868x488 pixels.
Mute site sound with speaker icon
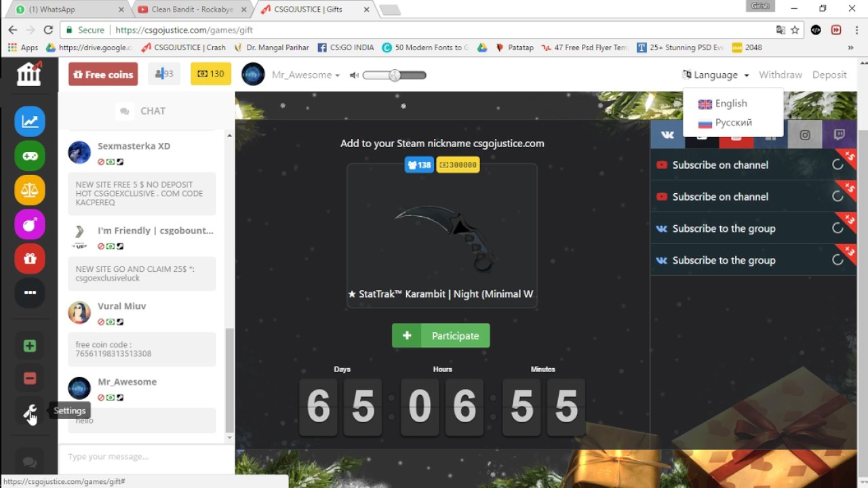pos(354,75)
